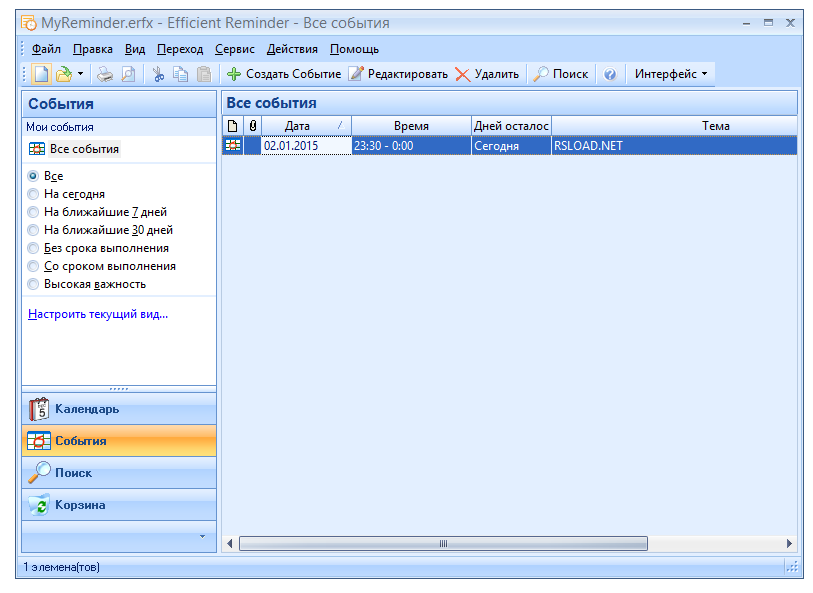The image size is (813, 593).
Task: Click Настроить текущий вид link
Action: coord(98,314)
